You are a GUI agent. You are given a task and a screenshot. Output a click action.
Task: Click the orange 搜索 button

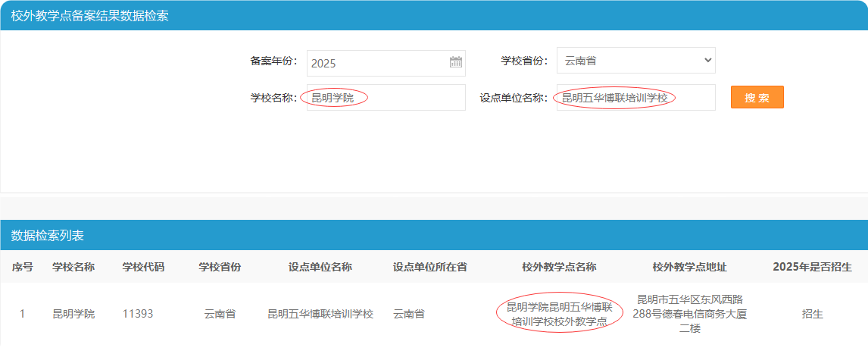[757, 98]
